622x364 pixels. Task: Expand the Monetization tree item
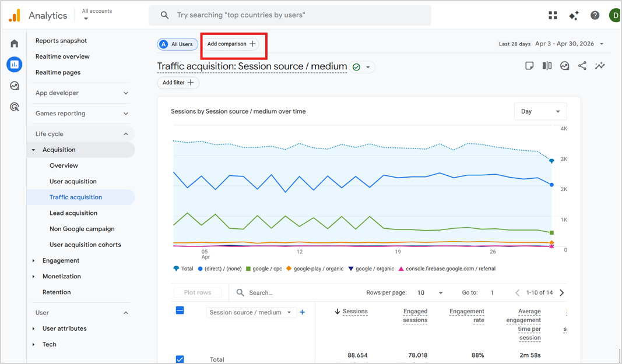(33, 277)
